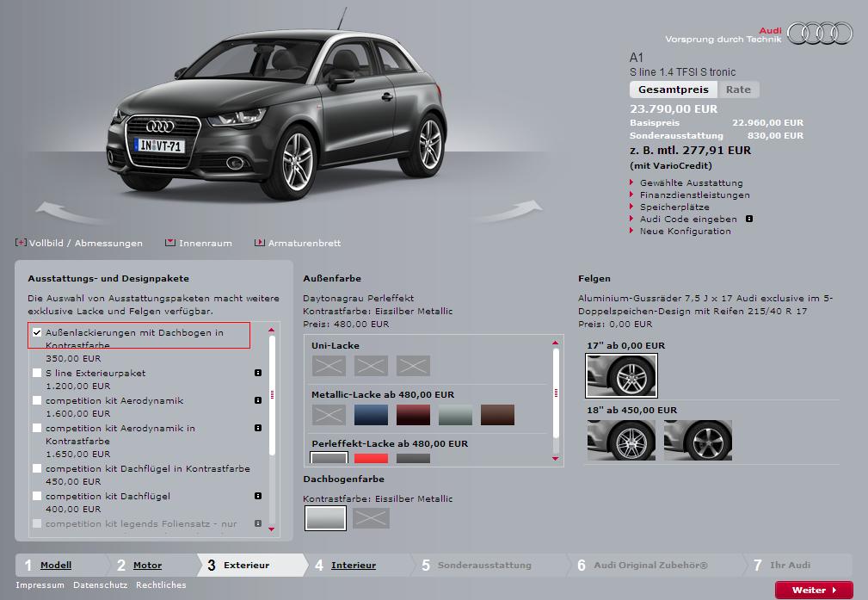Click the up arrow of the package list
Image resolution: width=868 pixels, height=600 pixels.
click(271, 331)
